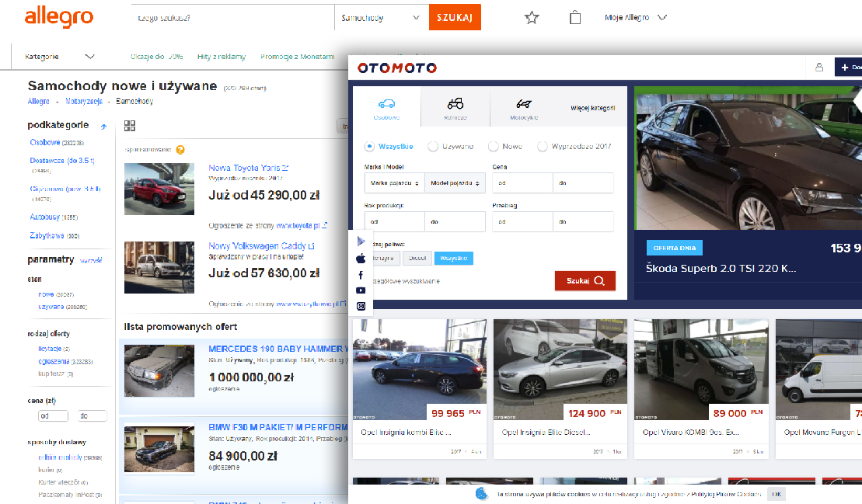Filter by stan używane
The height and width of the screenshot is (504, 862).
tap(51, 307)
